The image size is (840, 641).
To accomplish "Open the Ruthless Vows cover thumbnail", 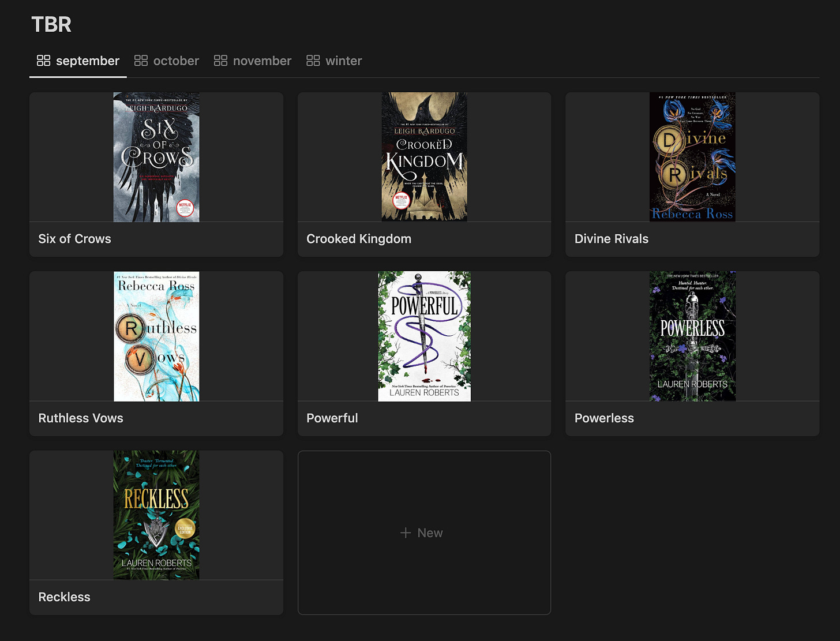I will (156, 336).
